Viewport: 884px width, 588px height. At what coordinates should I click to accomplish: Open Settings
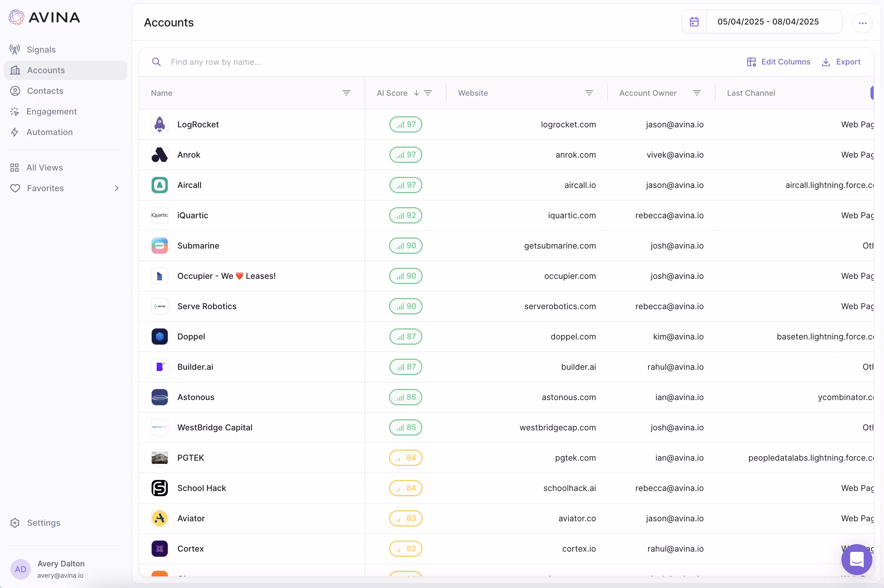pos(44,523)
